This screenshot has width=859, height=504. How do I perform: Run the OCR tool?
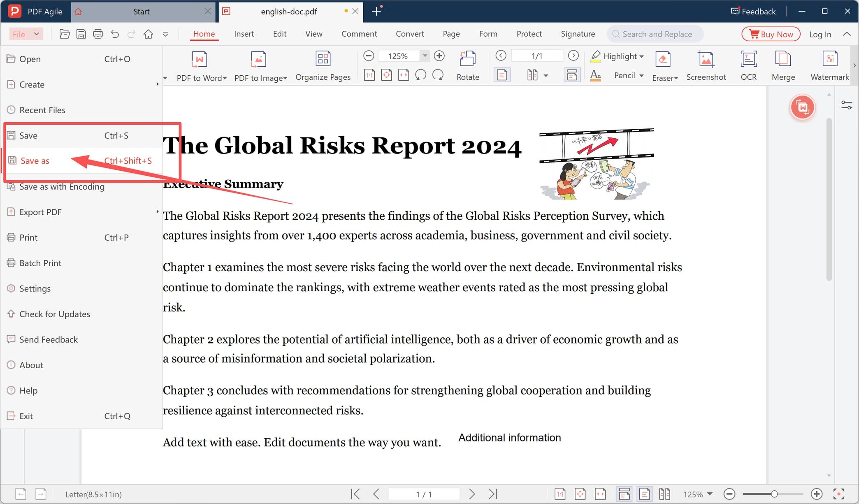pos(748,66)
